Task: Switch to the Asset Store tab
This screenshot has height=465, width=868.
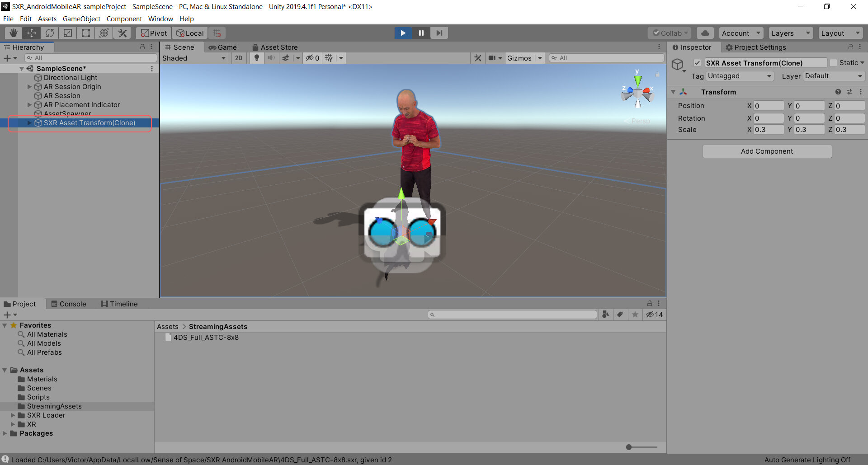Action: [x=275, y=47]
